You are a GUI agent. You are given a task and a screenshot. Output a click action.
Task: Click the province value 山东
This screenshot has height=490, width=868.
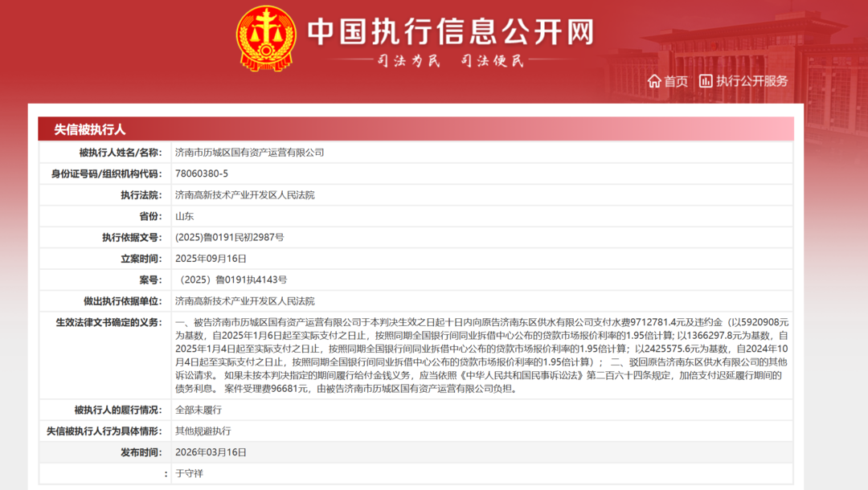184,216
